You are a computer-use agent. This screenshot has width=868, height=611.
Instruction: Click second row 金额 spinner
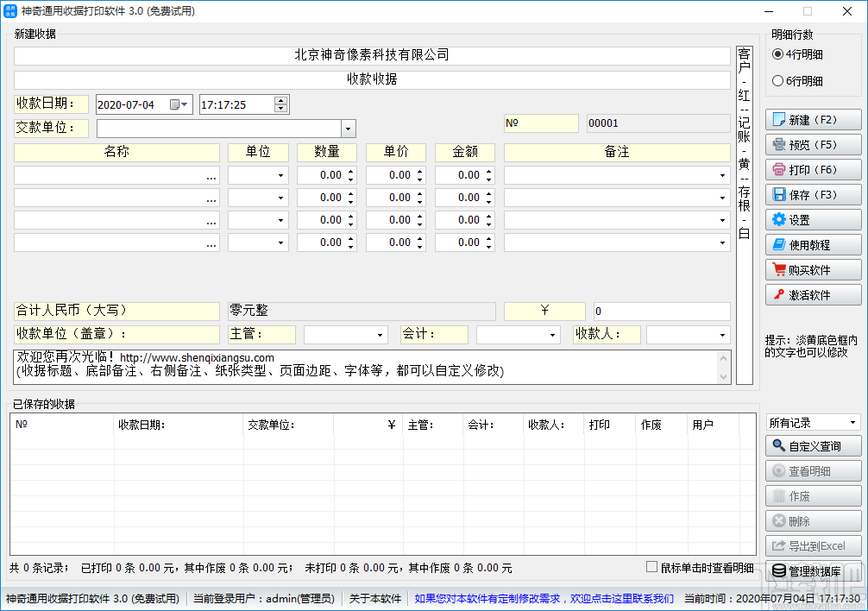pyautogui.click(x=489, y=198)
